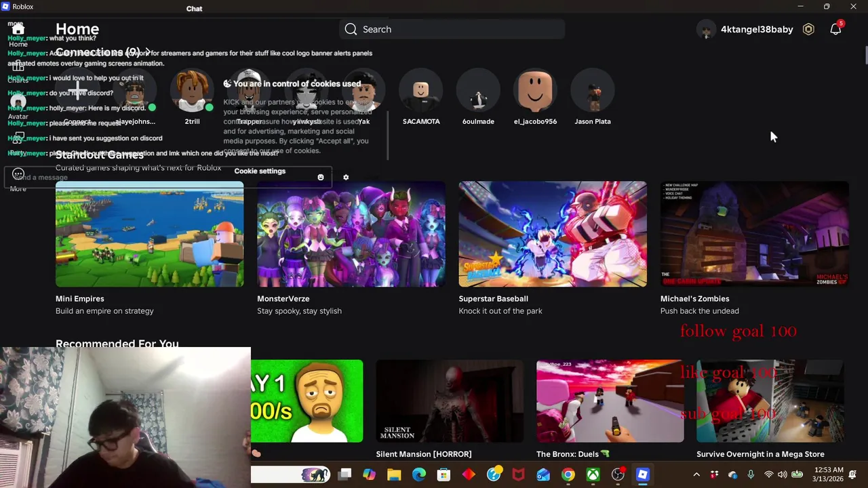Screen dimensions: 868x488
Task: Switch to Xbox app in taskbar
Action: click(593, 474)
